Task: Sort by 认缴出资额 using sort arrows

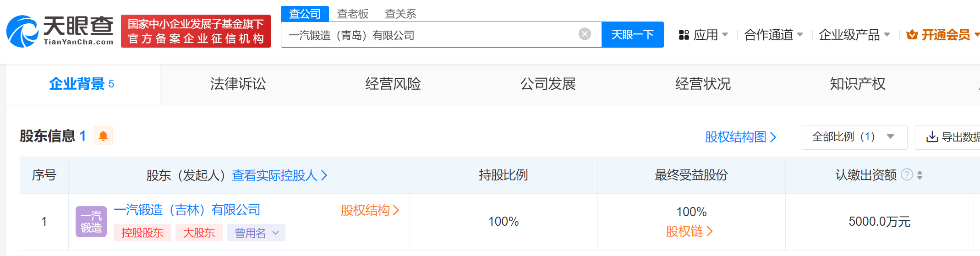Action: [920, 175]
